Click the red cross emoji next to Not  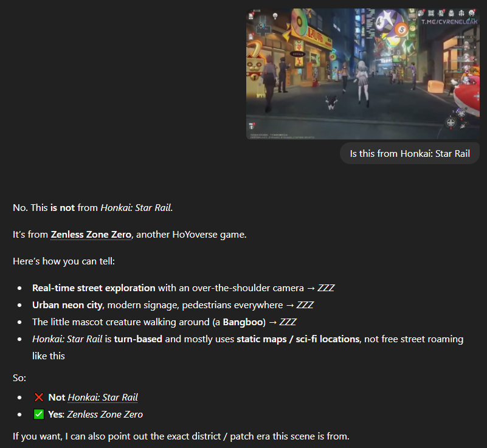tap(39, 397)
